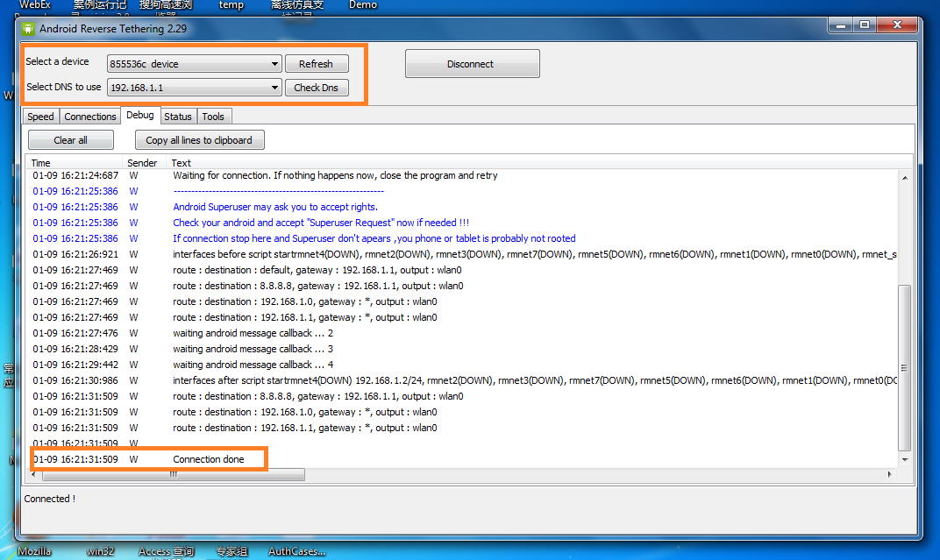Screen dimensions: 940x560
Task: Select the Debug tab
Action: 140,115
